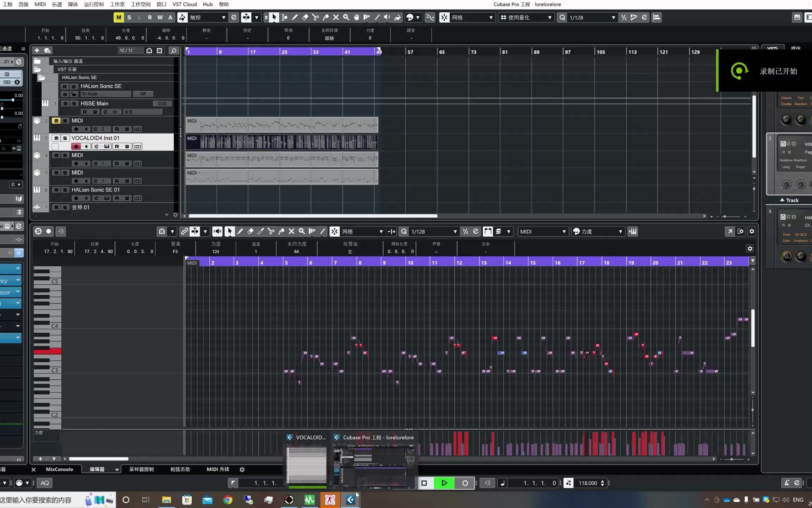Click the transport Record button
The width and height of the screenshot is (812, 508).
point(465,483)
